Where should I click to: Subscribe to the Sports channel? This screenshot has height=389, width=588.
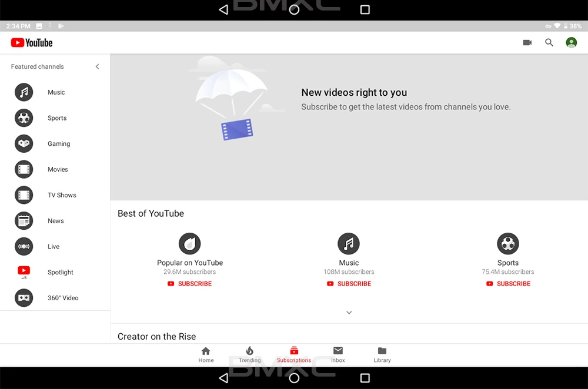coord(508,284)
